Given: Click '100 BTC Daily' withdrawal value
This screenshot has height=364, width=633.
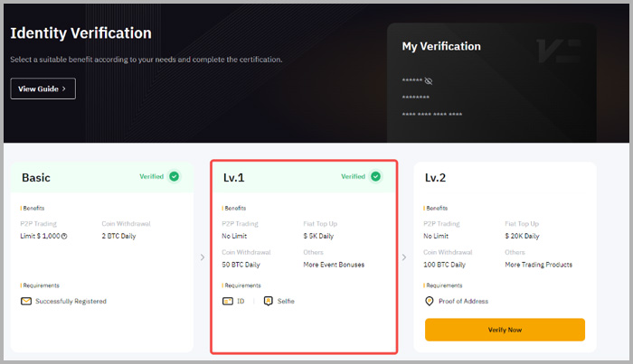Looking at the screenshot, I should click(x=445, y=265).
